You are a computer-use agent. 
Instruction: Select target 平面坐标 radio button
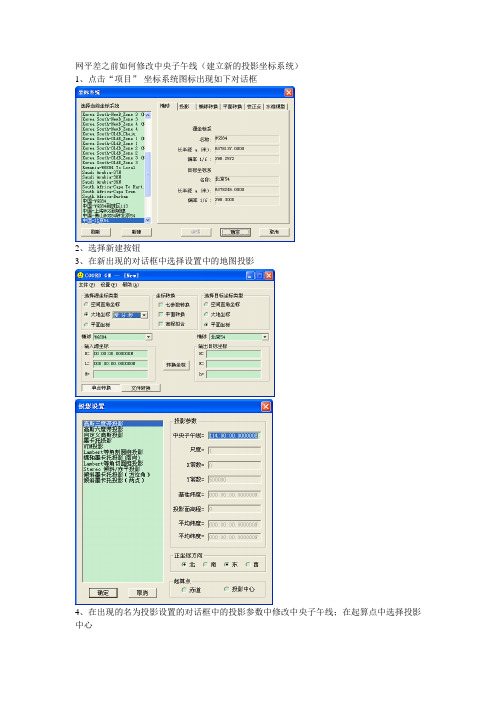206,325
